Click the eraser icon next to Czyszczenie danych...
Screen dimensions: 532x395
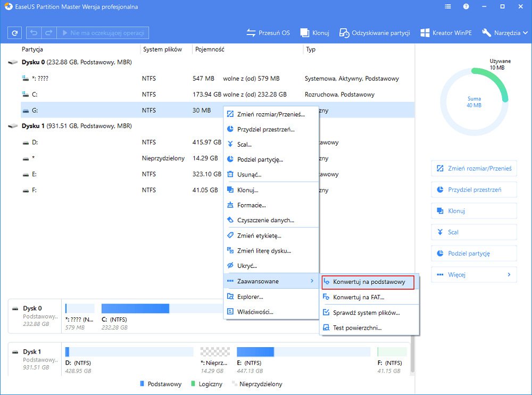[230, 220]
